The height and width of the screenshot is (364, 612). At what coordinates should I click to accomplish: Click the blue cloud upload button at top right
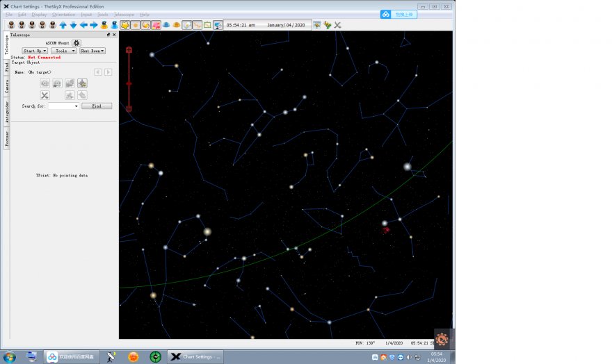pyautogui.click(x=398, y=15)
